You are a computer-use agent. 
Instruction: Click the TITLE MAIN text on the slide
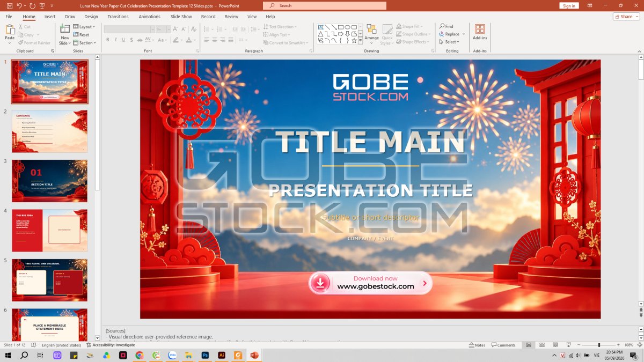coord(370,143)
